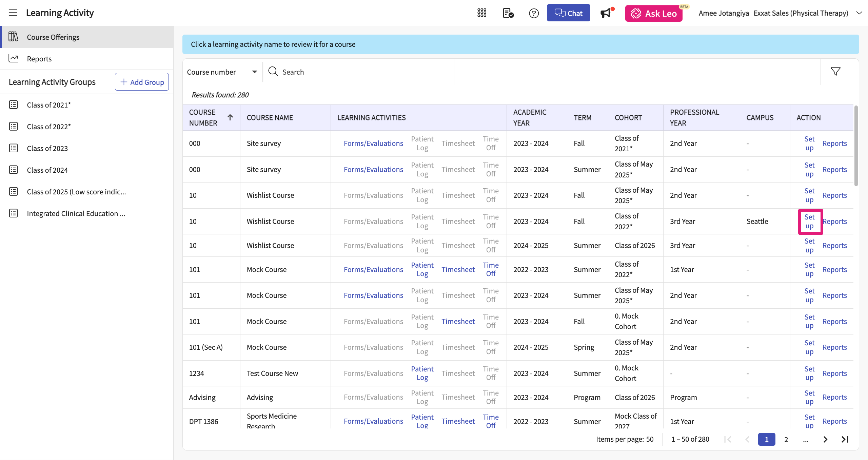Viewport: 868px width, 460px height.
Task: Open the hamburger navigation menu
Action: tap(13, 13)
